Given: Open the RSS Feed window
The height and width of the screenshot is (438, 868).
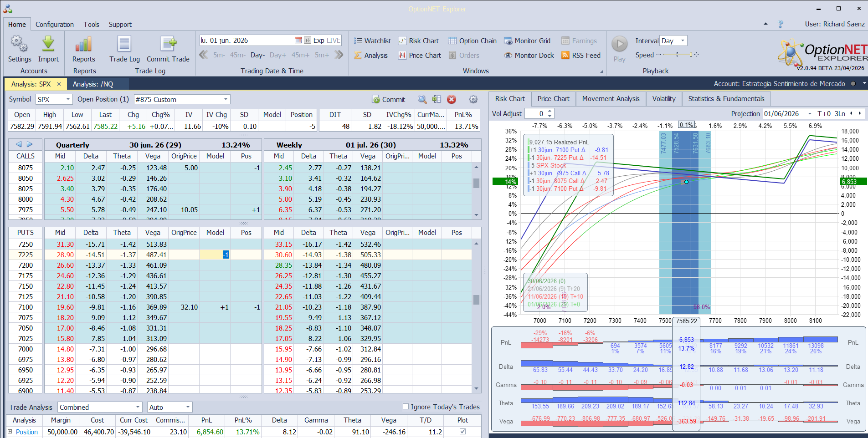Looking at the screenshot, I should tap(581, 55).
